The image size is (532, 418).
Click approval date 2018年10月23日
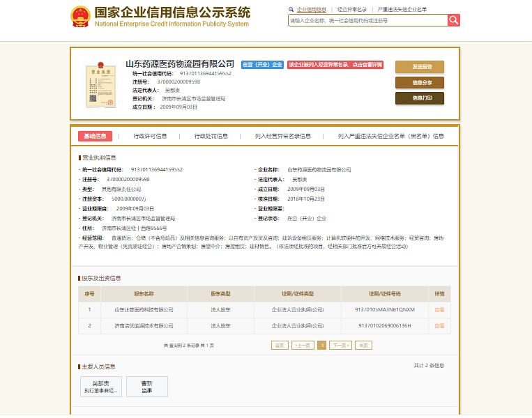306,199
